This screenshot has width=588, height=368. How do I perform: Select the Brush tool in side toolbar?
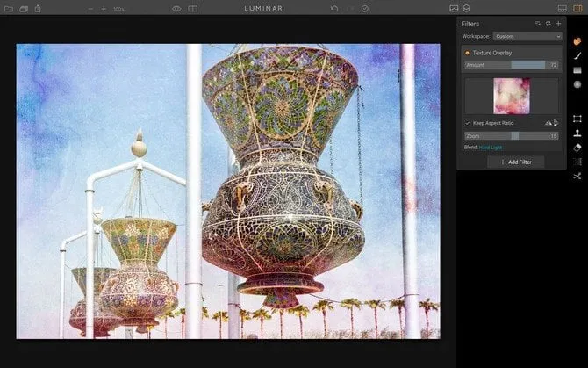coord(577,54)
